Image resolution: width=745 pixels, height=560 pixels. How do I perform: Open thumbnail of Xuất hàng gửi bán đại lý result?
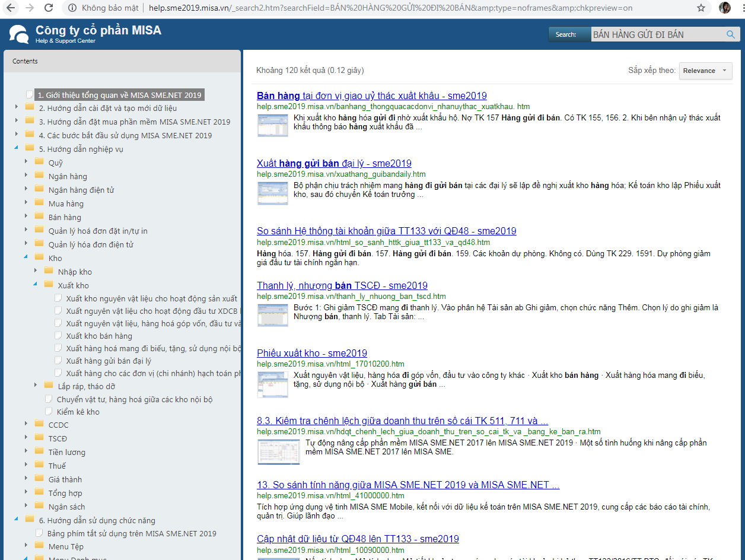coord(273,193)
